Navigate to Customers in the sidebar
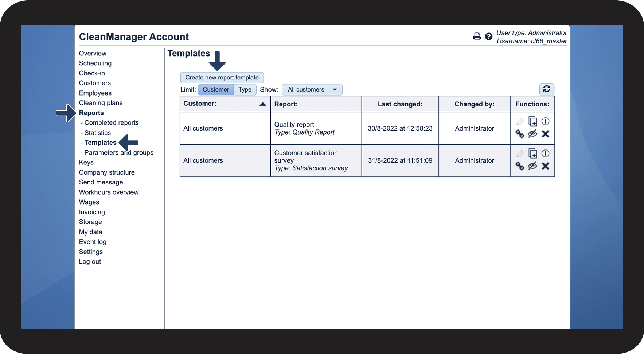 [x=95, y=83]
